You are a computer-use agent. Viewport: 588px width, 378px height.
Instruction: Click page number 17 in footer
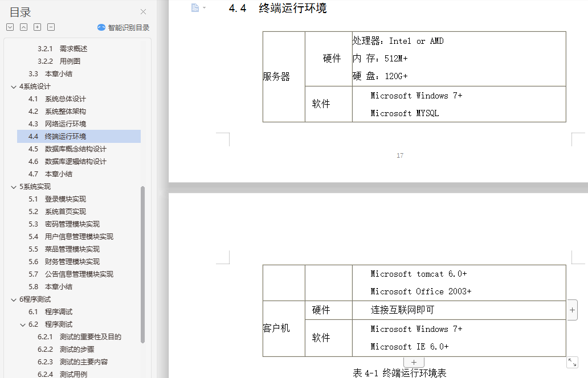(400, 155)
